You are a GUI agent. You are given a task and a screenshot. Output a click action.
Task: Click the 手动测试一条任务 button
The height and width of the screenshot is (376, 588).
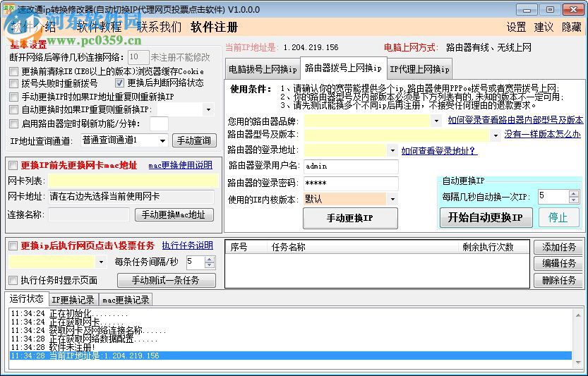pos(167,280)
